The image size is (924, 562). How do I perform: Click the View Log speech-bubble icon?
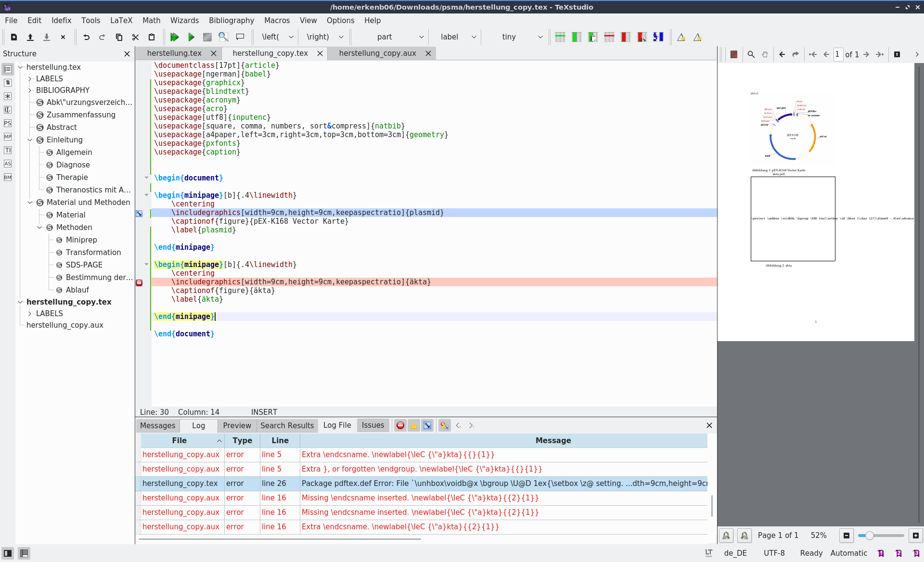pos(240,37)
